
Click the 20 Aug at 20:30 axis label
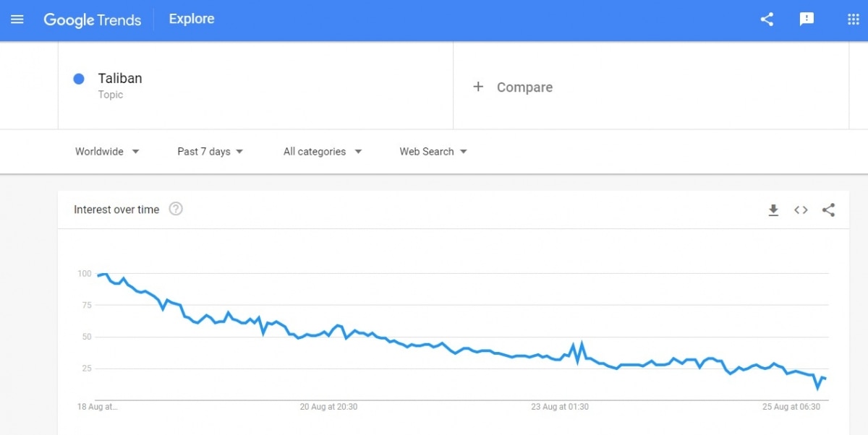pos(328,407)
